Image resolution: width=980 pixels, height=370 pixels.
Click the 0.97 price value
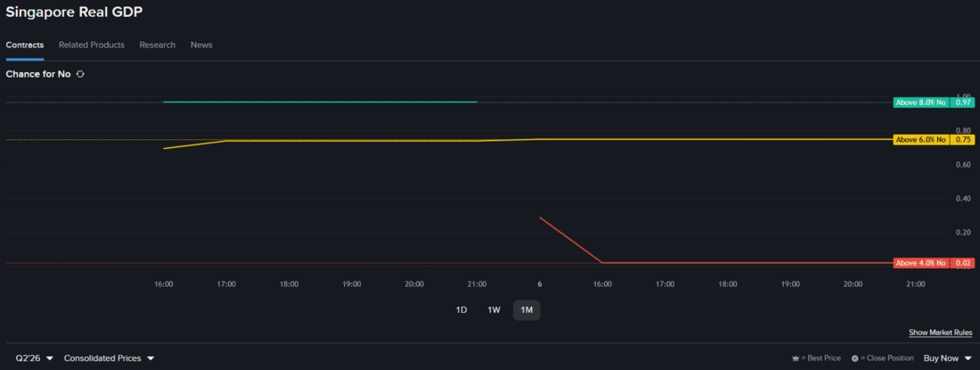click(962, 103)
